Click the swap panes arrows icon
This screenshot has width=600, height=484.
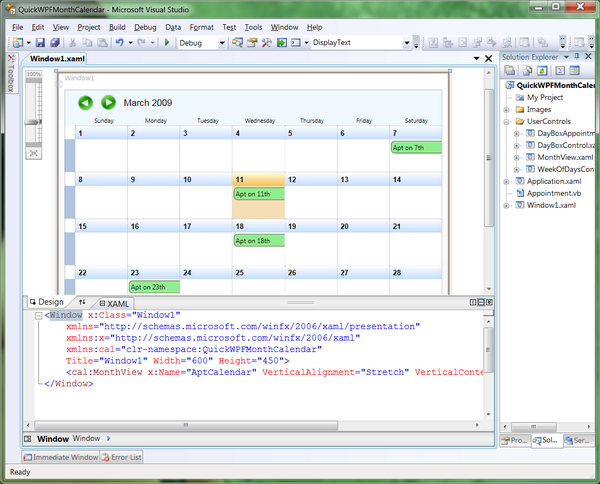coord(82,302)
